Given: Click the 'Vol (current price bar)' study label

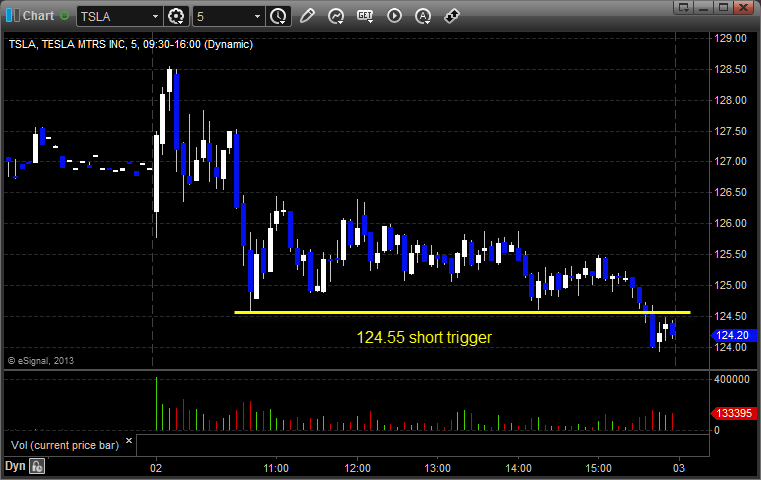Looking at the screenshot, I should pos(65,445).
